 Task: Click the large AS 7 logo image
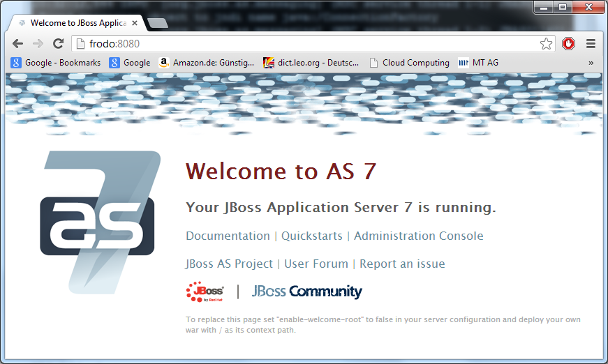click(100, 222)
